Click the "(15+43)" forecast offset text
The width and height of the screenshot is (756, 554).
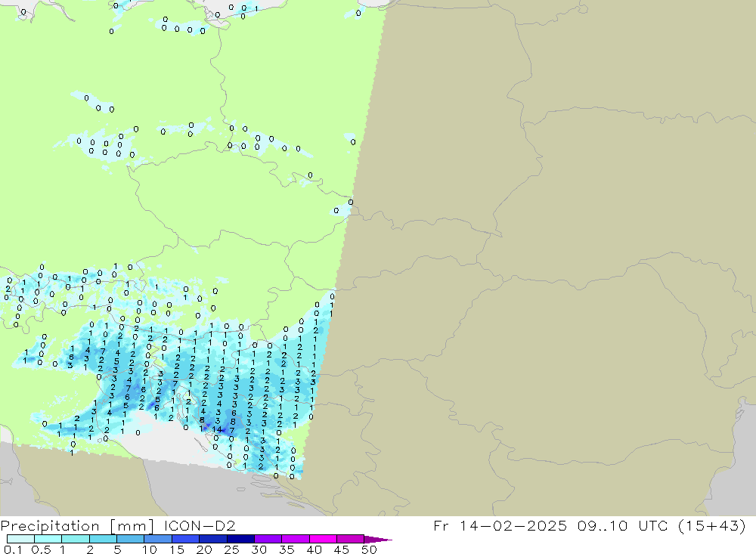pyautogui.click(x=712, y=525)
